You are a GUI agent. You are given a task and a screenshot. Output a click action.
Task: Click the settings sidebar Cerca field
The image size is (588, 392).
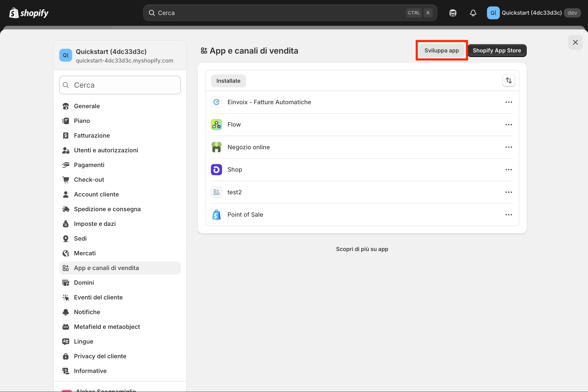(x=120, y=85)
